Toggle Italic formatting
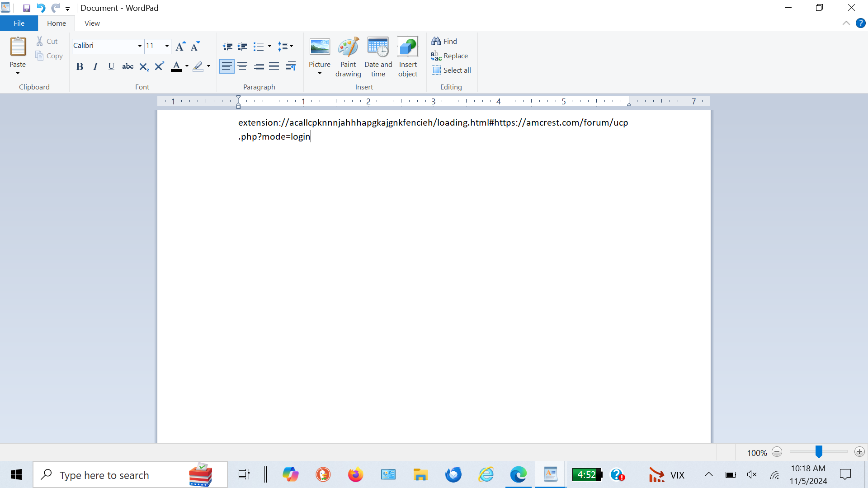 [95, 67]
